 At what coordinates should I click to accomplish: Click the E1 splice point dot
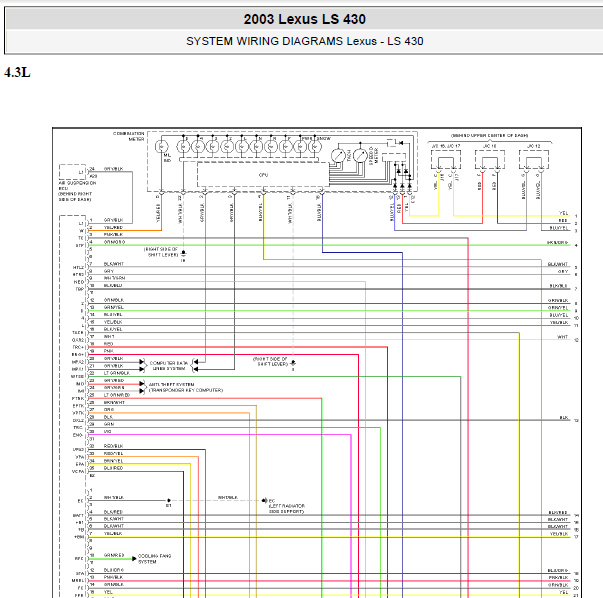tap(168, 500)
